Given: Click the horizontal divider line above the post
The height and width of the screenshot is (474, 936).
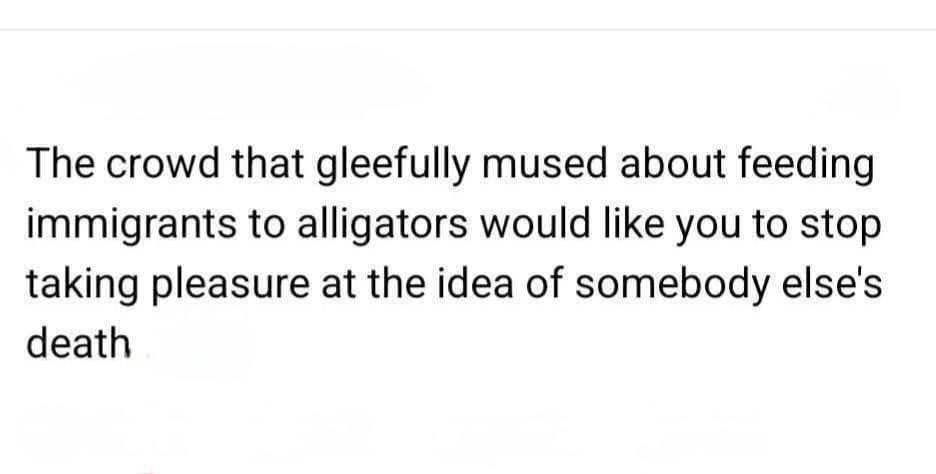Looking at the screenshot, I should click(468, 29).
